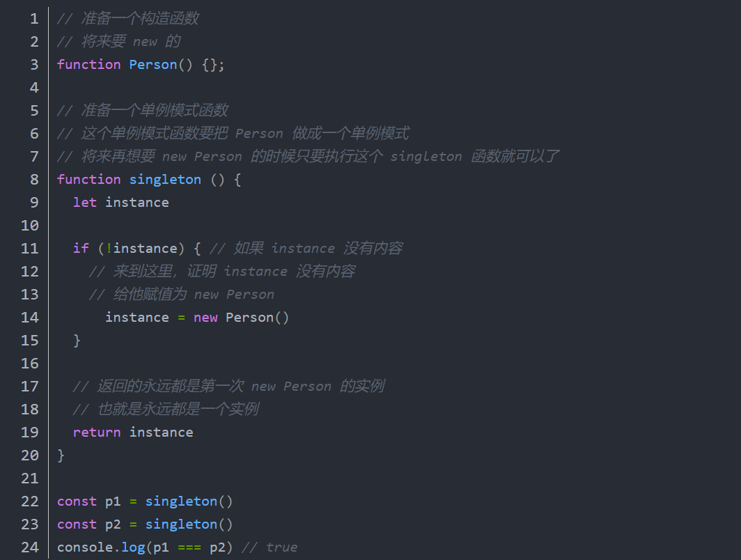
Task: Click line number 14 in the gutter
Action: pyautogui.click(x=30, y=318)
